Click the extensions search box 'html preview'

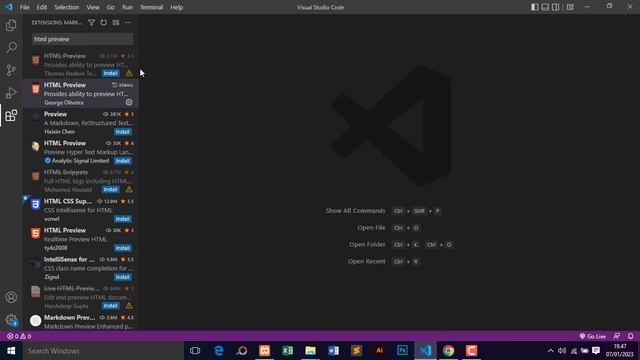(82, 39)
